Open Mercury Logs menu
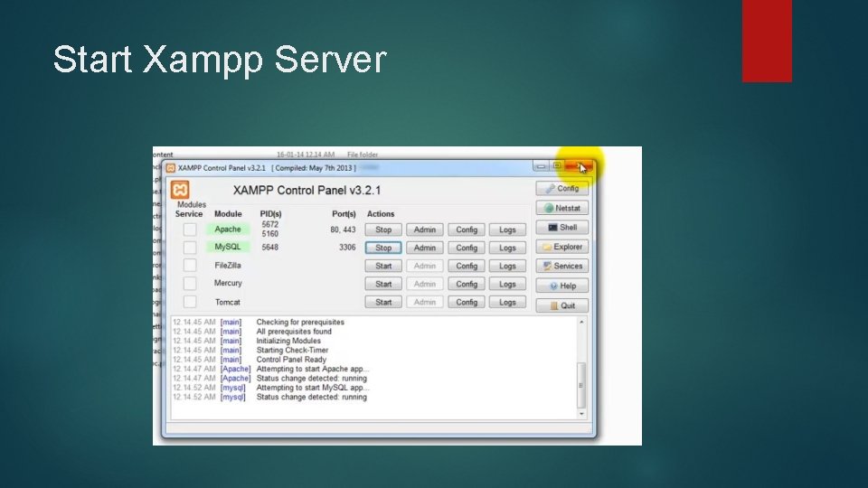868x488 pixels. (x=507, y=284)
